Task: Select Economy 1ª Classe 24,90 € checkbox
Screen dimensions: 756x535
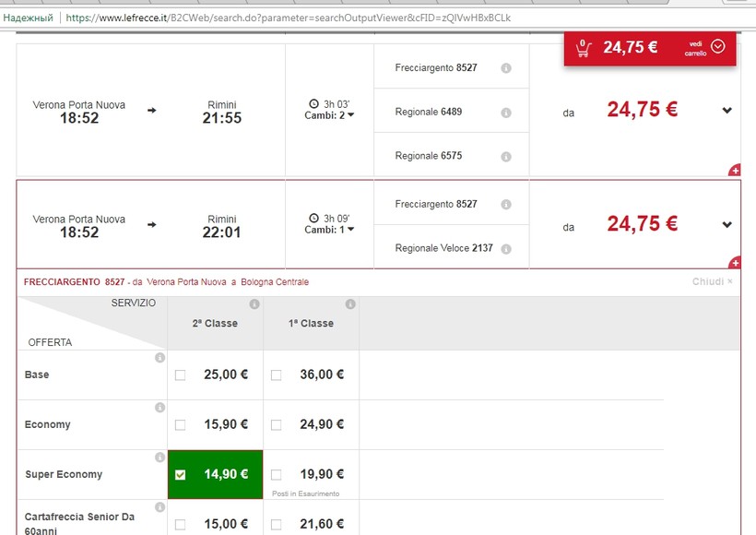Action: [x=277, y=425]
